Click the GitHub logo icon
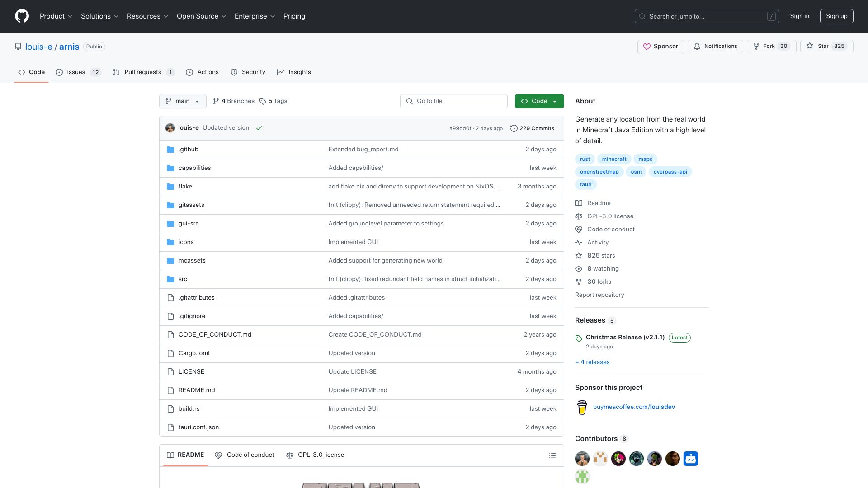 coord(22,16)
